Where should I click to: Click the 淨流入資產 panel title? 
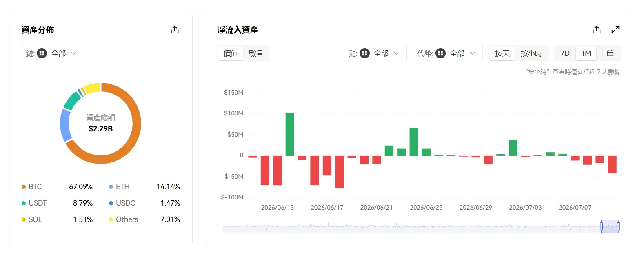click(238, 30)
